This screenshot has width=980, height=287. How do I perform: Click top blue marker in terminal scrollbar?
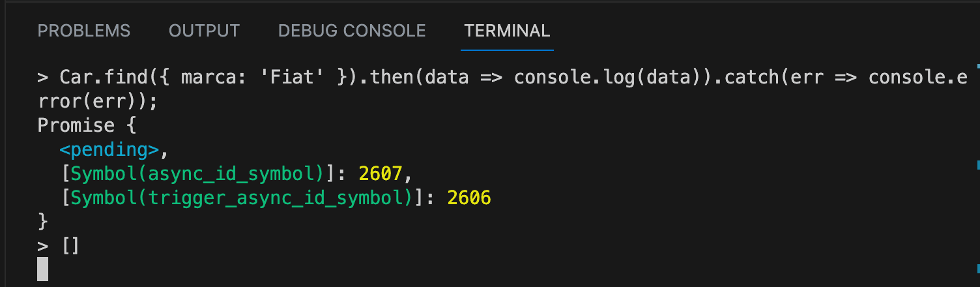[978, 65]
